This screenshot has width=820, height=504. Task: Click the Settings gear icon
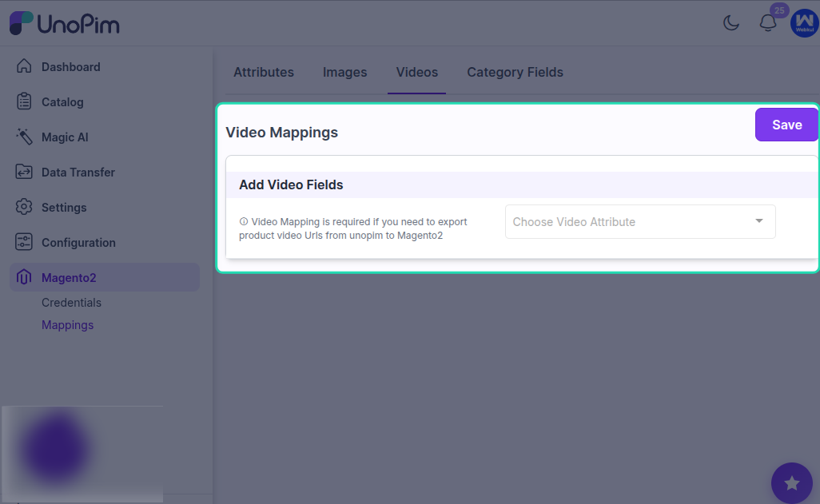(x=24, y=207)
